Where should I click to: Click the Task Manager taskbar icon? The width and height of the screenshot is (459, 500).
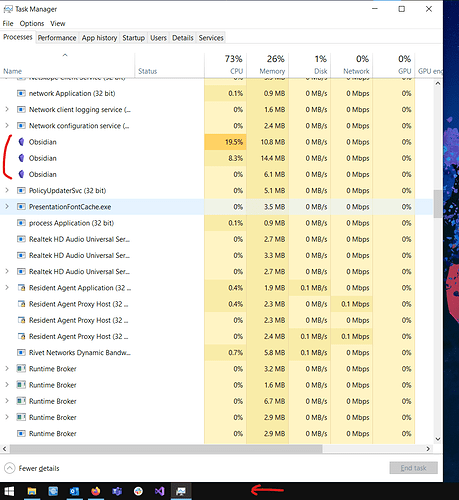coord(181,491)
